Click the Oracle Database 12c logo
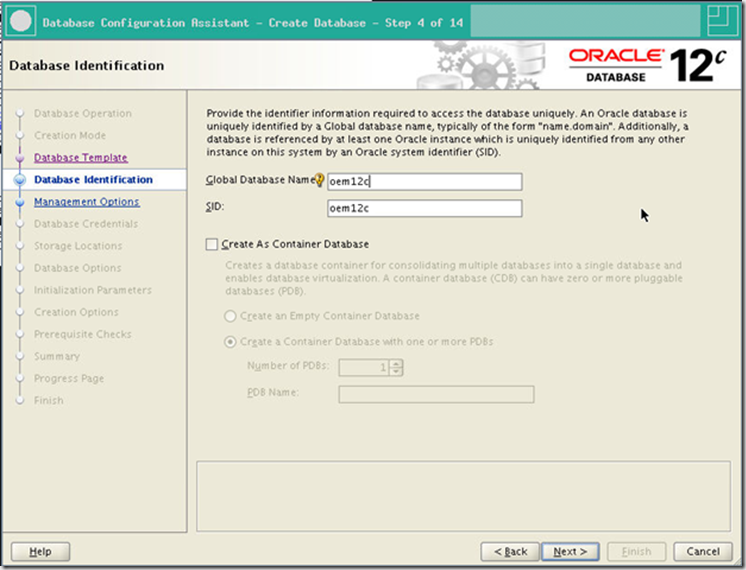This screenshot has width=746, height=570. 648,66
